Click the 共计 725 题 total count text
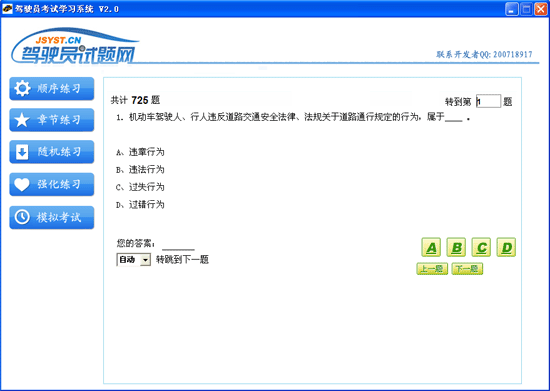 135,100
